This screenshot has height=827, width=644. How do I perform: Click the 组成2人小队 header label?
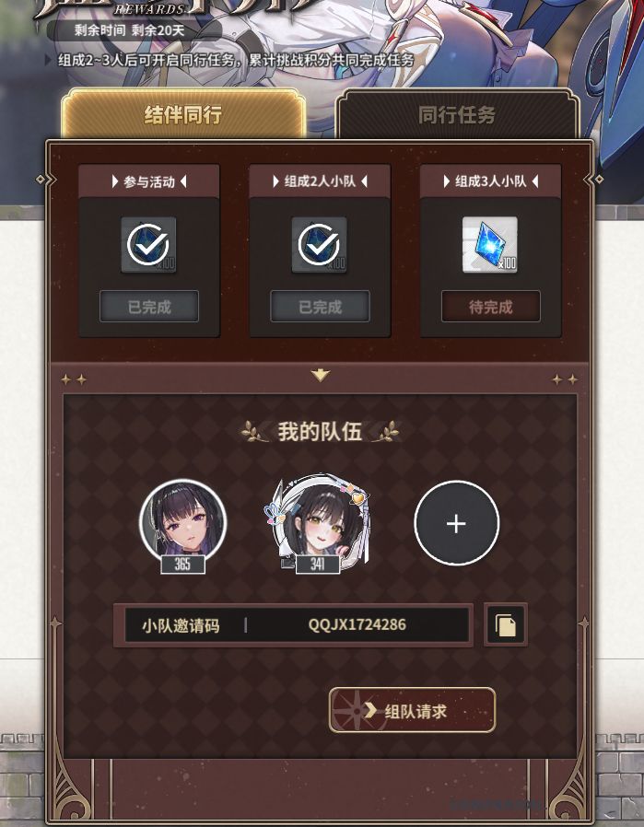pos(320,181)
